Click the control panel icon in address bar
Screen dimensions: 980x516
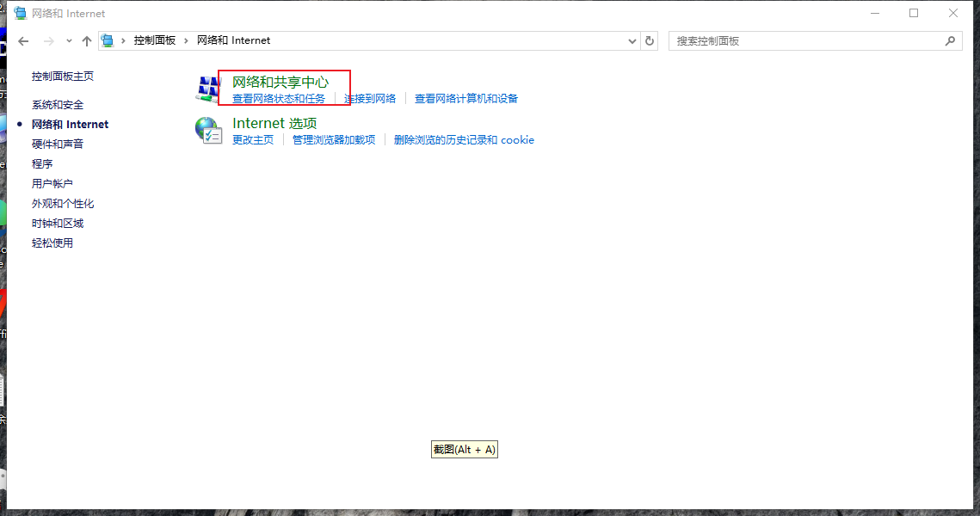click(x=108, y=40)
